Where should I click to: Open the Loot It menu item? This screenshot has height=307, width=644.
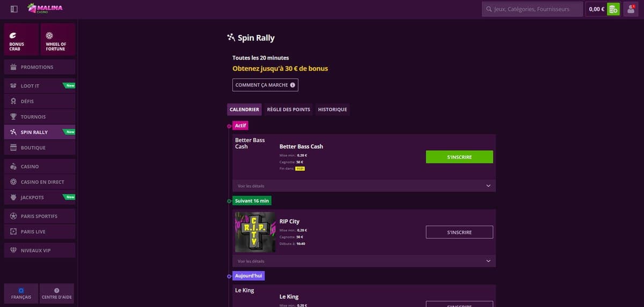pyautogui.click(x=39, y=86)
